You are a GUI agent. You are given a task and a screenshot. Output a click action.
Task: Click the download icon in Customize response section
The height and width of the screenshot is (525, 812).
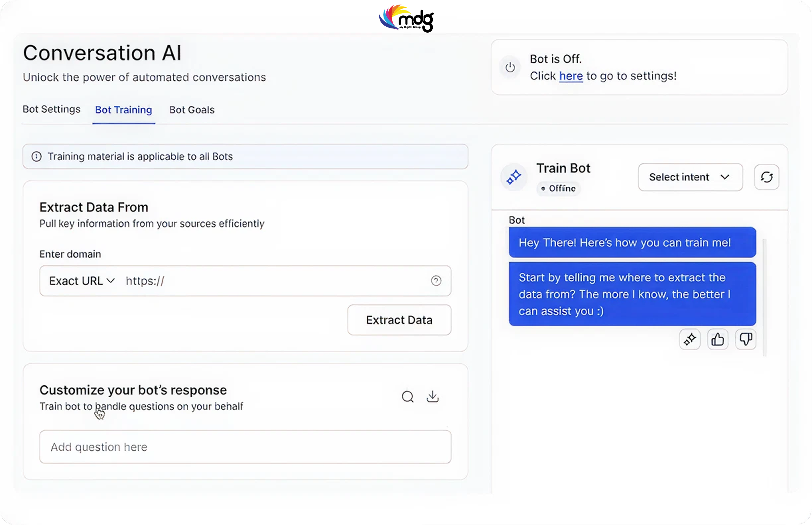click(x=432, y=397)
